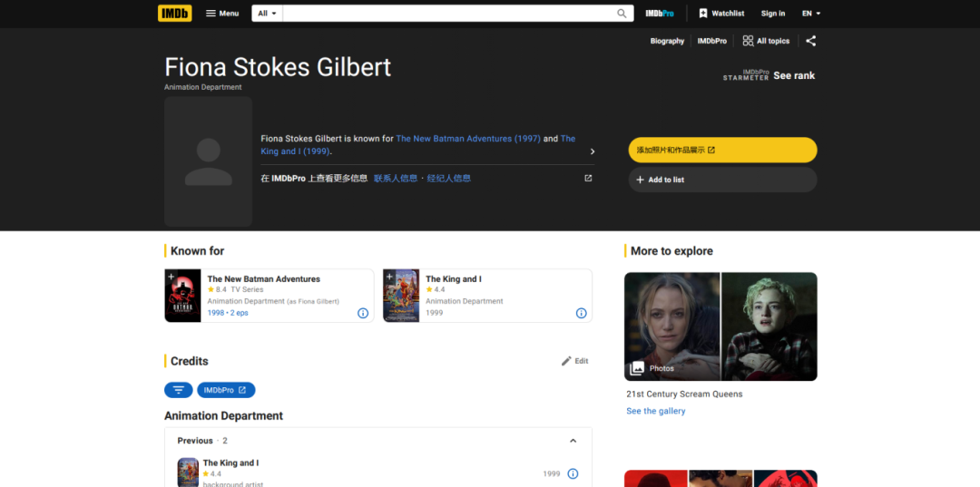Open the EN language dropdown

pos(811,13)
